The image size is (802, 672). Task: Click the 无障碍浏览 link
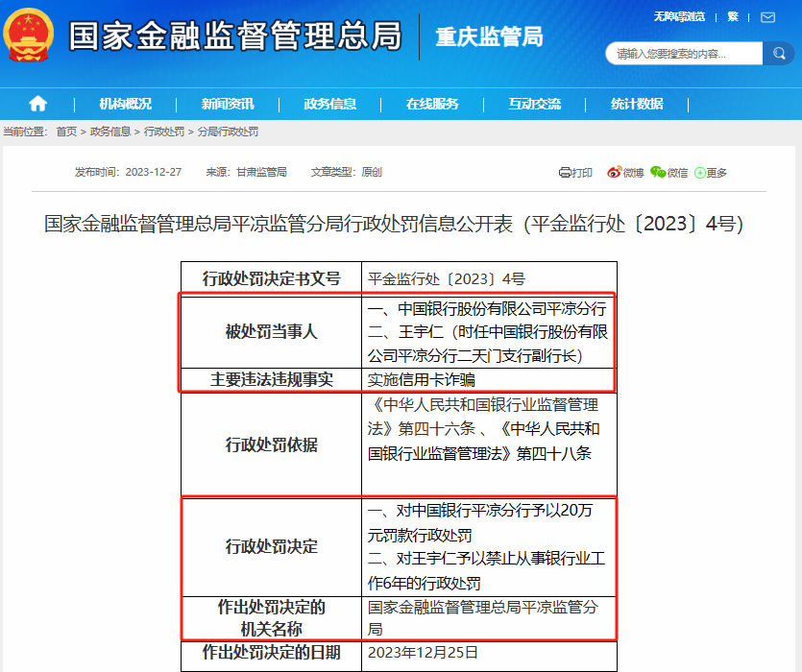pos(679,17)
